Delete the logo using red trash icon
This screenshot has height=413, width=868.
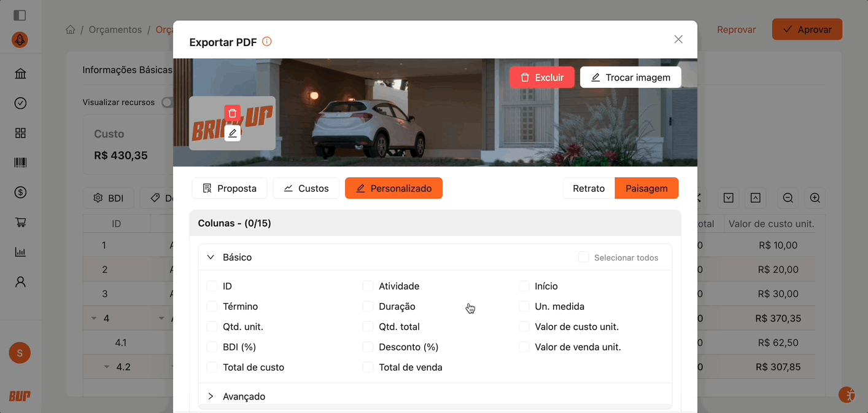click(232, 113)
